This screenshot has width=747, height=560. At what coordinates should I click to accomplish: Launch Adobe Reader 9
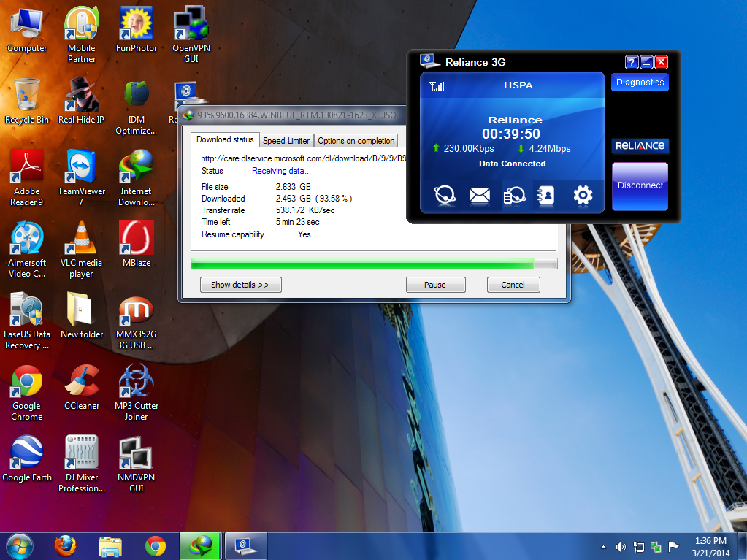tap(27, 178)
